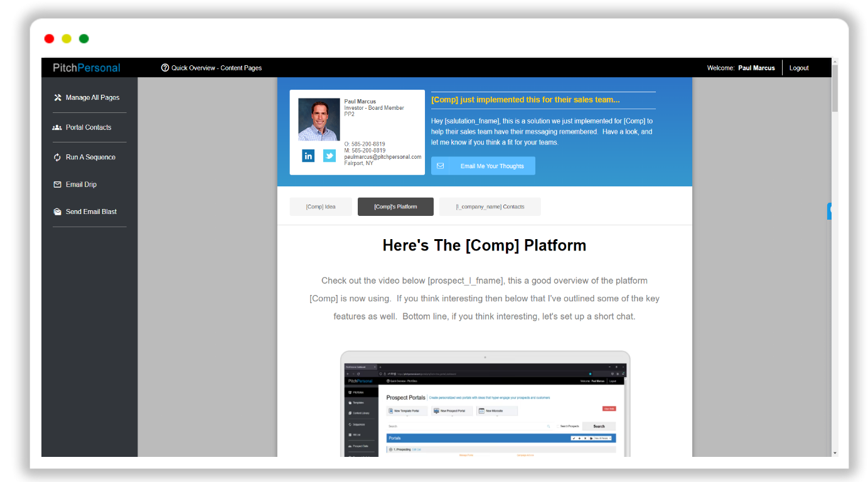This screenshot has height=482, width=868.
Task: Open the platform overview video thumbnail
Action: tap(485, 404)
